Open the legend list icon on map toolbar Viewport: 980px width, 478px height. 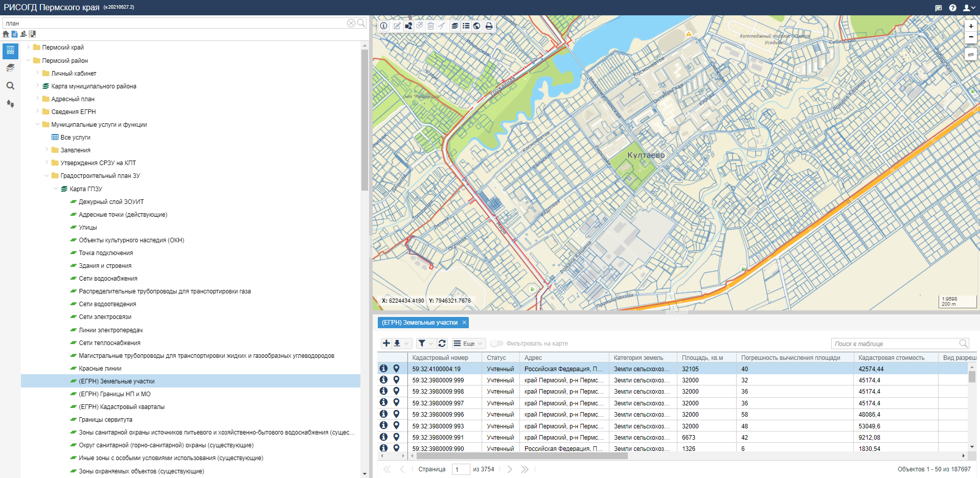pyautogui.click(x=466, y=26)
